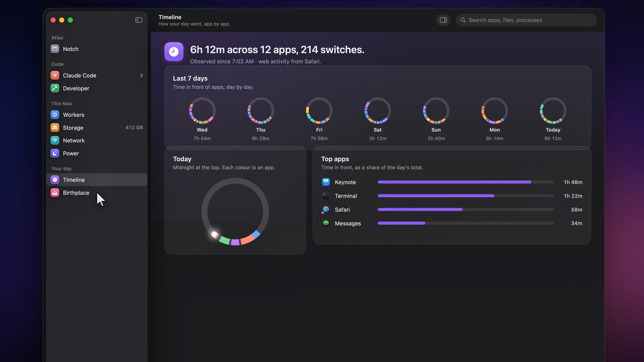Click the 8h 29m value under Thu
644x362 pixels.
[261, 138]
